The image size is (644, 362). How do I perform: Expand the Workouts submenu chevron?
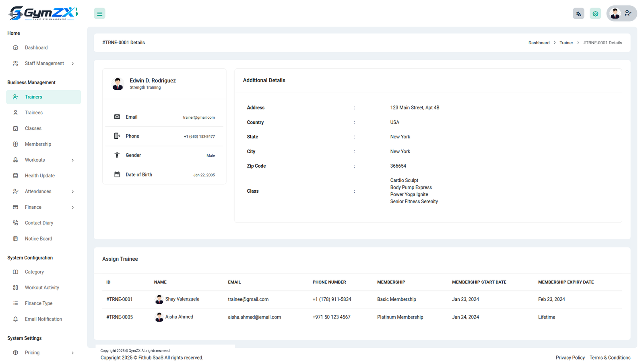73,160
